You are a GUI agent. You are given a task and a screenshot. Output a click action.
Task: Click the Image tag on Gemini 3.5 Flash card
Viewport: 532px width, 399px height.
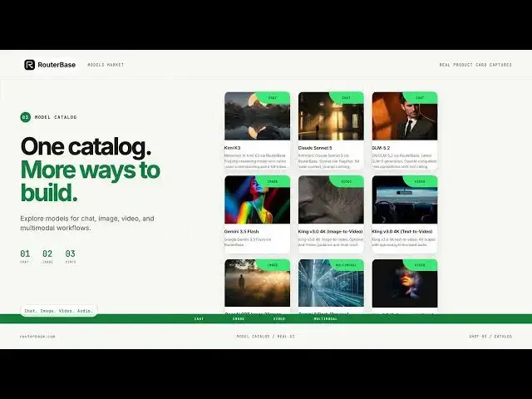pos(273,181)
